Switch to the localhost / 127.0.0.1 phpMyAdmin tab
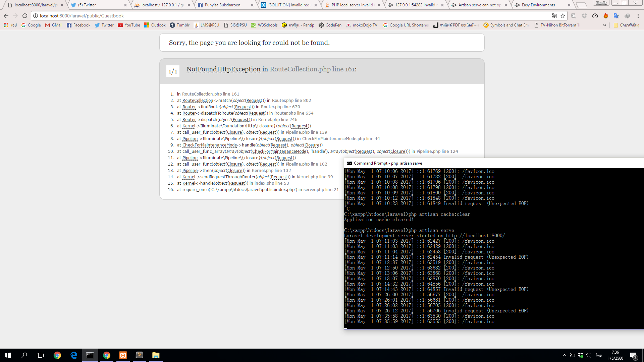 [x=162, y=5]
